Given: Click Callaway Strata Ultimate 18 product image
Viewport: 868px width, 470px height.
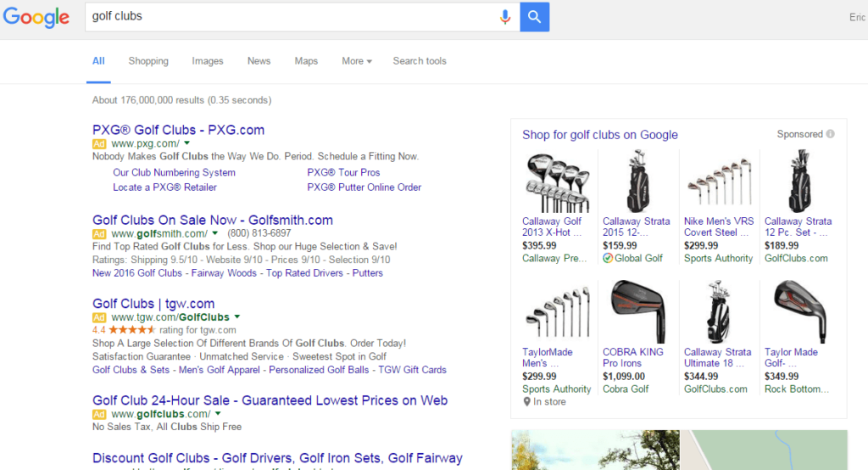Looking at the screenshot, I should tap(719, 312).
